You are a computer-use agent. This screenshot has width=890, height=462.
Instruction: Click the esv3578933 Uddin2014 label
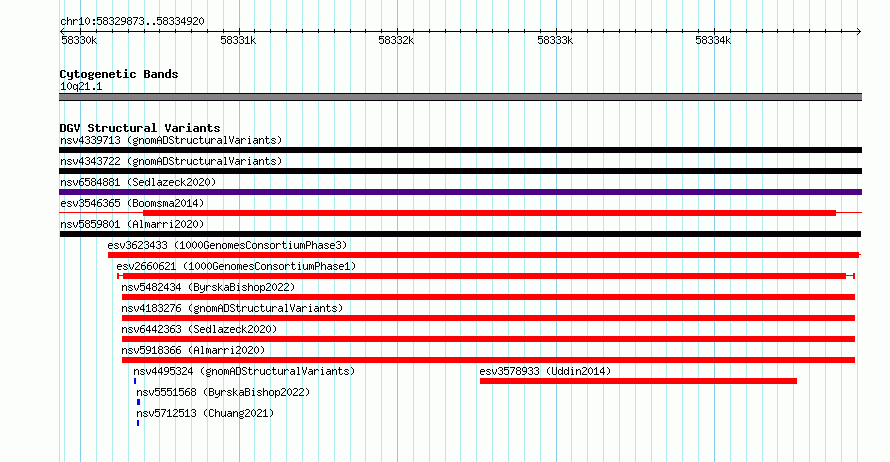[x=545, y=371]
